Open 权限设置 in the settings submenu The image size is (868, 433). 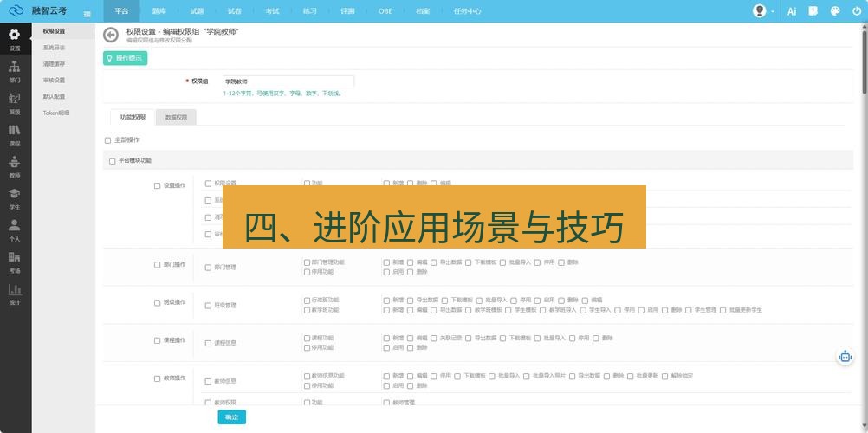click(54, 31)
